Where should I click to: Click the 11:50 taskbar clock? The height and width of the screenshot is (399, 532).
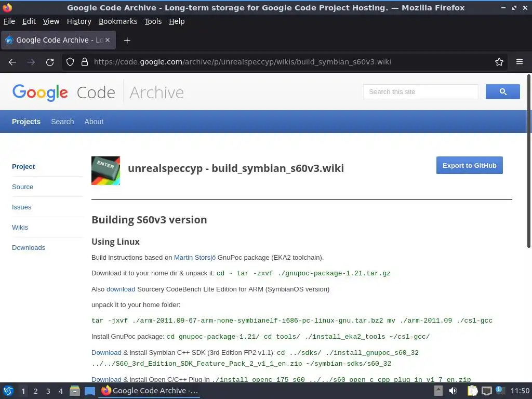point(520,391)
